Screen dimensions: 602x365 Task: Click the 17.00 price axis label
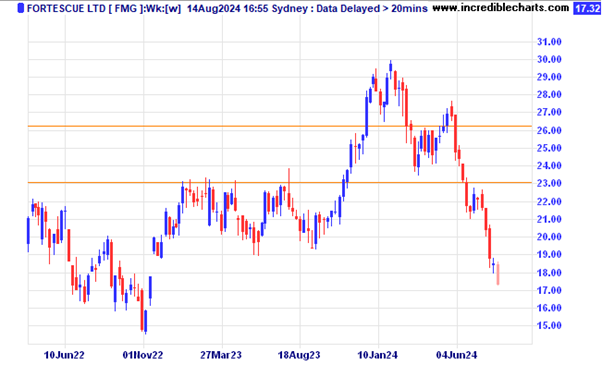pyautogui.click(x=549, y=291)
